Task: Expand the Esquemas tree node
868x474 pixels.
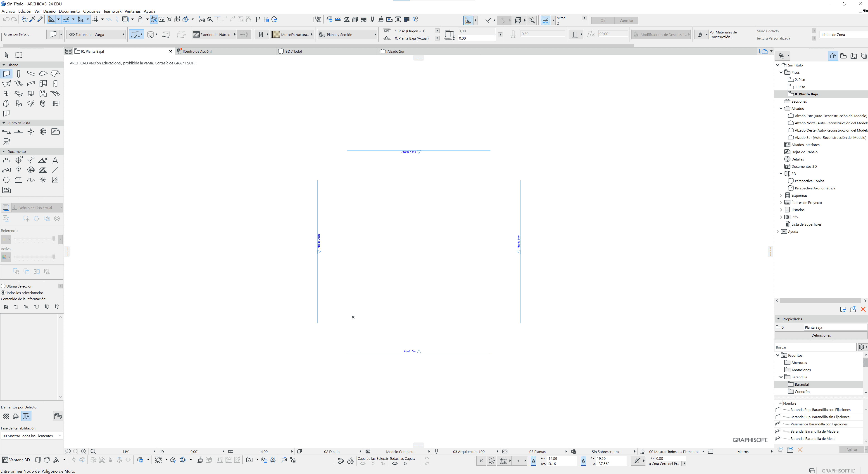Action: tap(781, 195)
